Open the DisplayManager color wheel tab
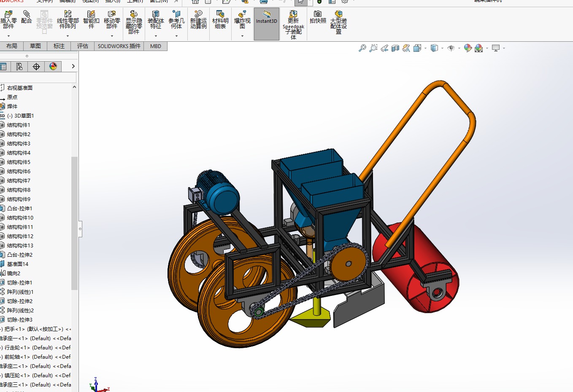The height and width of the screenshot is (392, 573). pos(53,66)
